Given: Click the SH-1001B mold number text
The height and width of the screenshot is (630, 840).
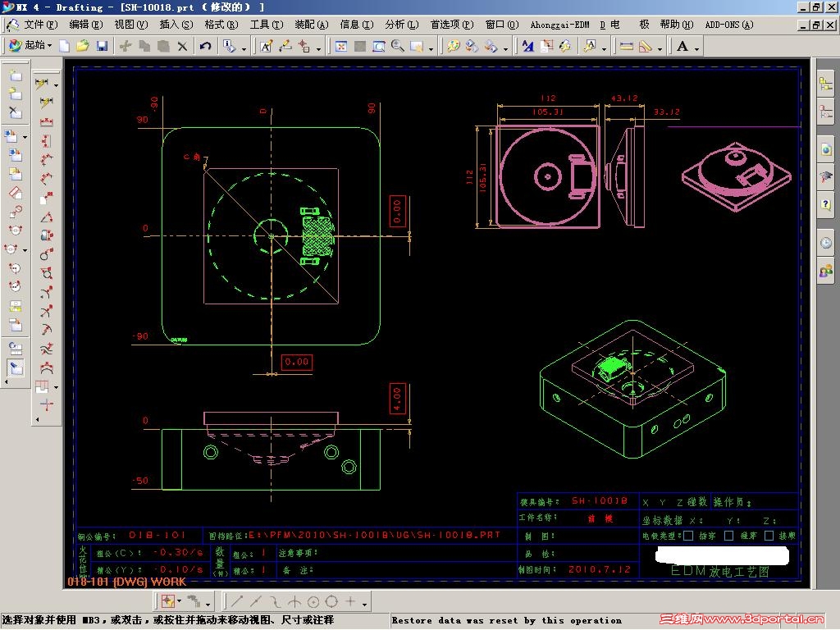Looking at the screenshot, I should pyautogui.click(x=600, y=501).
